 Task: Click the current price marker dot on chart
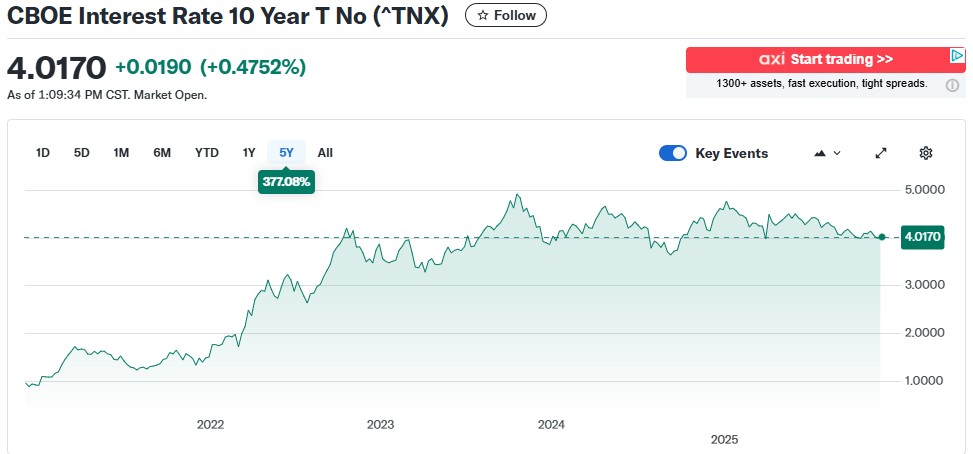pos(881,237)
